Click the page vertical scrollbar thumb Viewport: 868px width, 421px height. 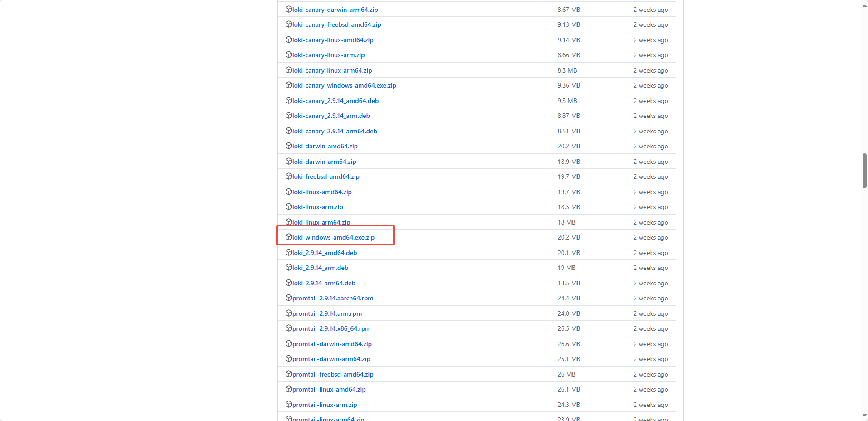click(x=864, y=171)
